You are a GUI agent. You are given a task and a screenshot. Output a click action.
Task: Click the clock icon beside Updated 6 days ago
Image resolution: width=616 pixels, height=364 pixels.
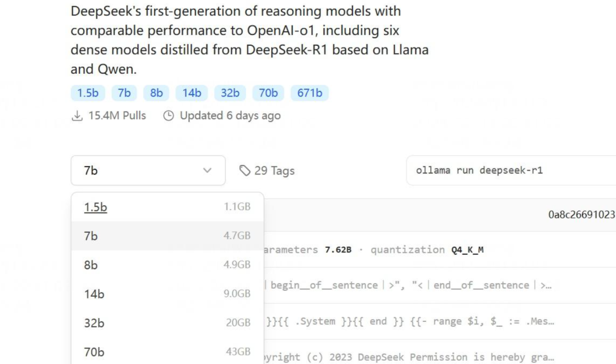click(x=168, y=116)
